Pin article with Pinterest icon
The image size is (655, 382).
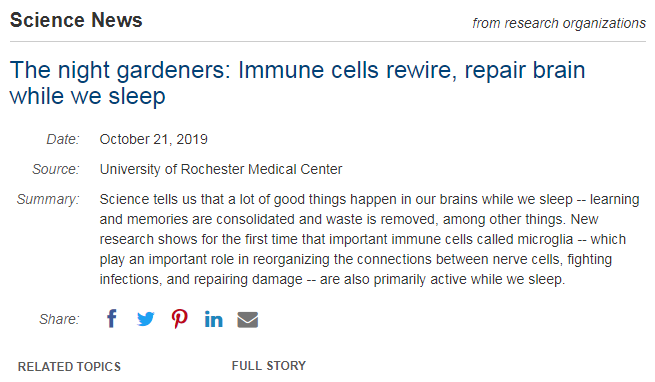tap(180, 319)
